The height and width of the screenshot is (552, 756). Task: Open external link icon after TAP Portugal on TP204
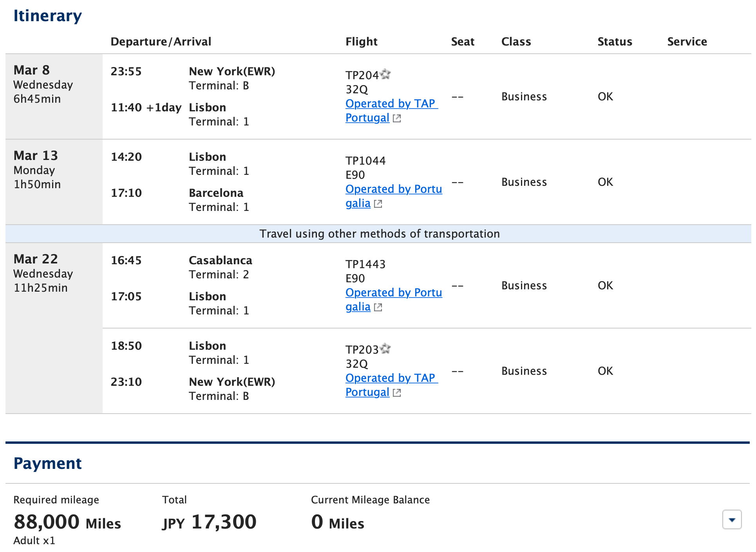(397, 118)
